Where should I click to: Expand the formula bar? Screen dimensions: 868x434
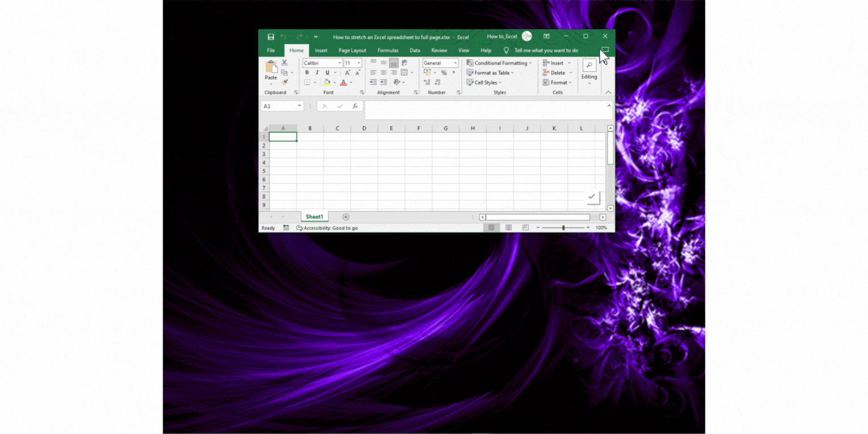click(x=609, y=106)
